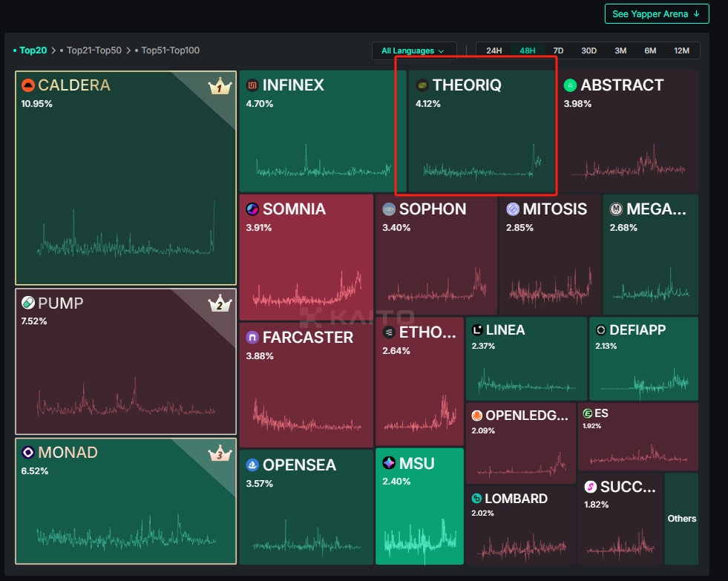Click the number 2 crown badge on Pump
Screen dimensions: 728x581
(x=220, y=303)
